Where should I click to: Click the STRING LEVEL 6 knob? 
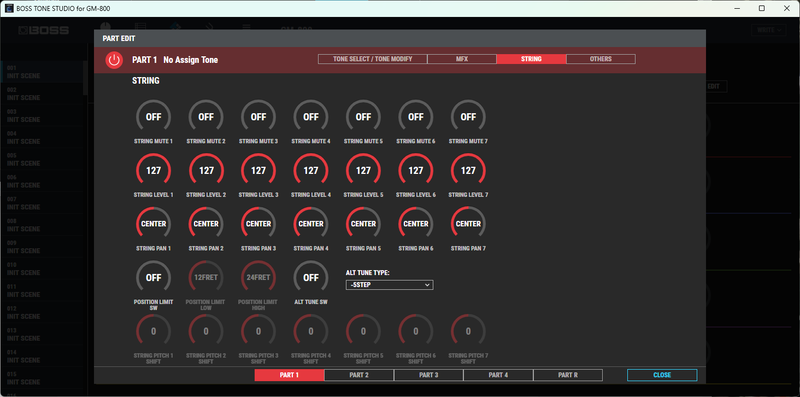[x=416, y=170]
